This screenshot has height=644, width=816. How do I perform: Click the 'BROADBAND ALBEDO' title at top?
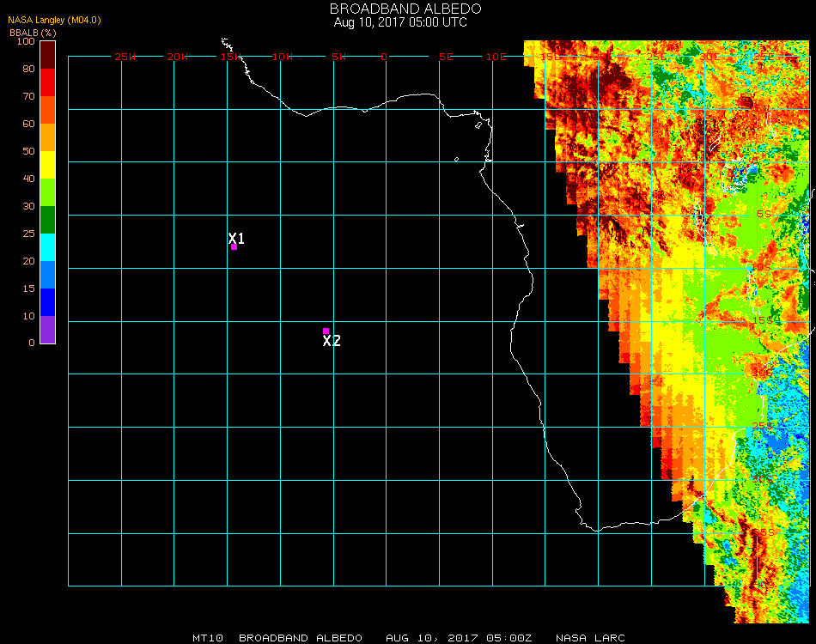pyautogui.click(x=405, y=9)
